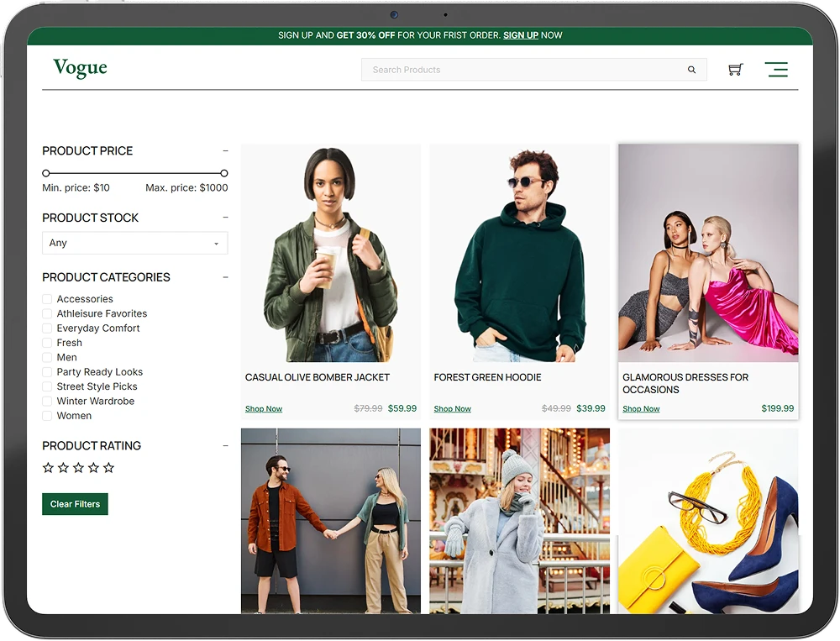Screen dimensions: 840x641
Task: Set rating to three stars
Action: 78,467
